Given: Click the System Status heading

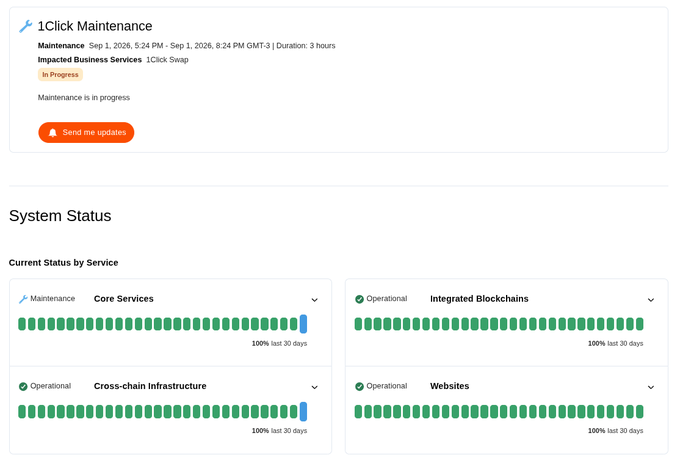Looking at the screenshot, I should (60, 216).
